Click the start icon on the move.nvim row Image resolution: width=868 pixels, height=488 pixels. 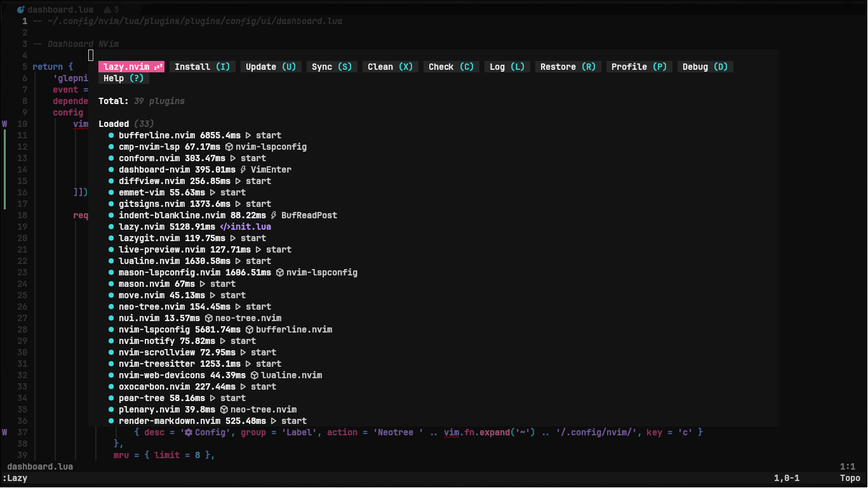(213, 295)
